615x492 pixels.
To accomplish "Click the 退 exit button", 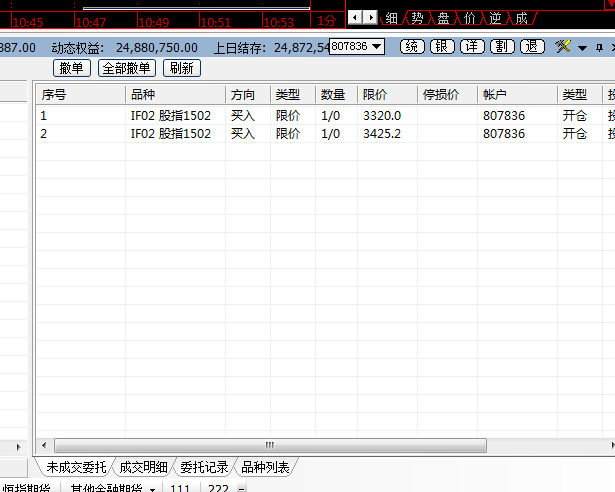I will [532, 47].
